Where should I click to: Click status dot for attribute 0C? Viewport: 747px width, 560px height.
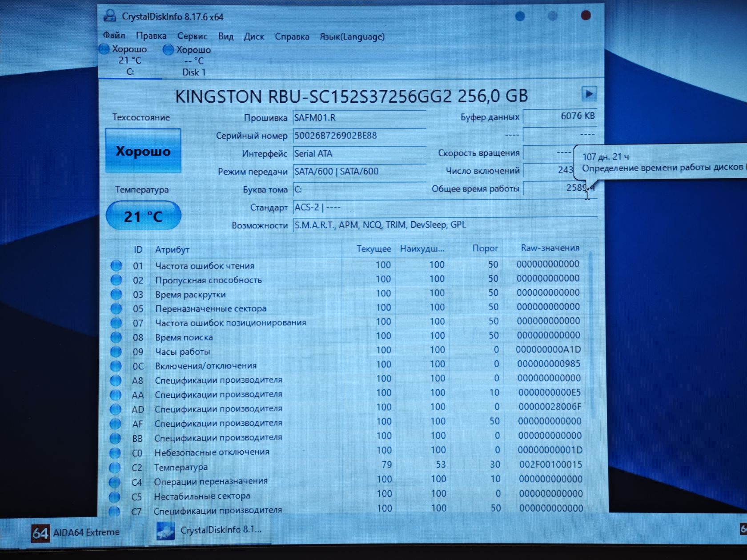116,366
